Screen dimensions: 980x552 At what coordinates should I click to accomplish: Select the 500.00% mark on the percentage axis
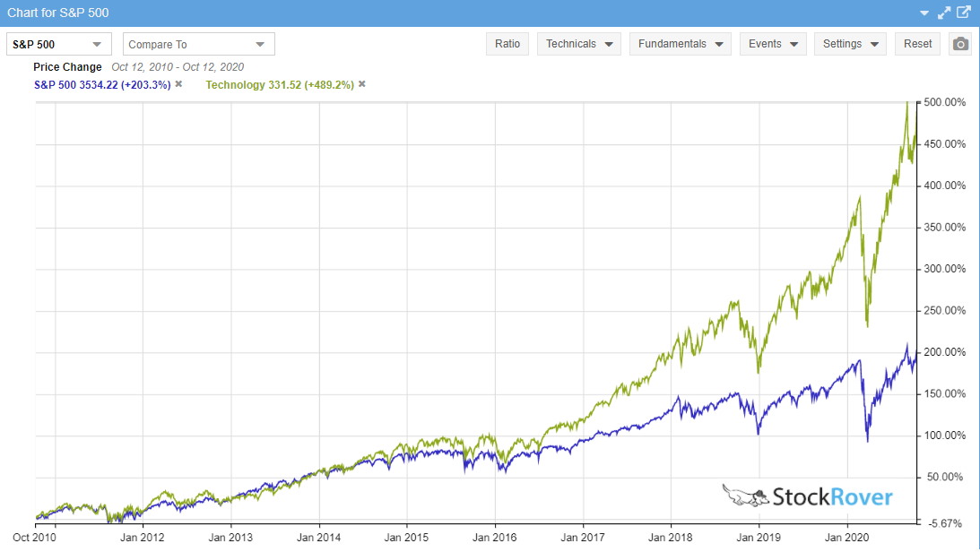[943, 102]
